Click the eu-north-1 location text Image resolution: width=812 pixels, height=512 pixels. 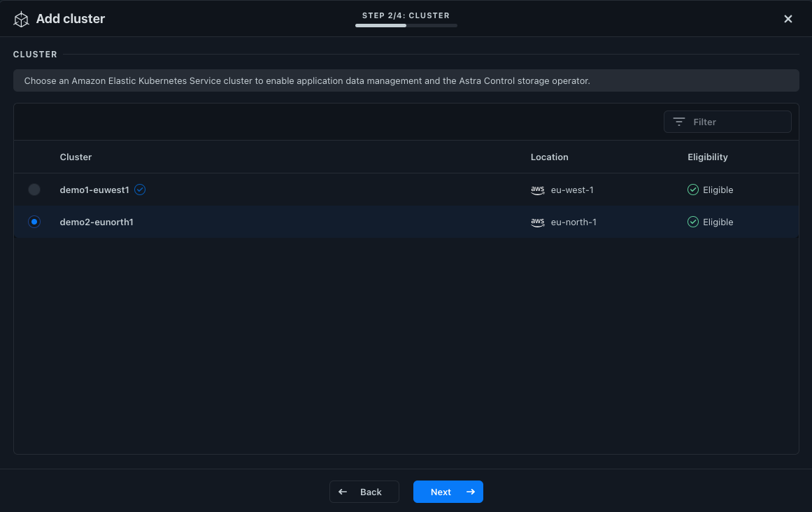click(x=574, y=222)
